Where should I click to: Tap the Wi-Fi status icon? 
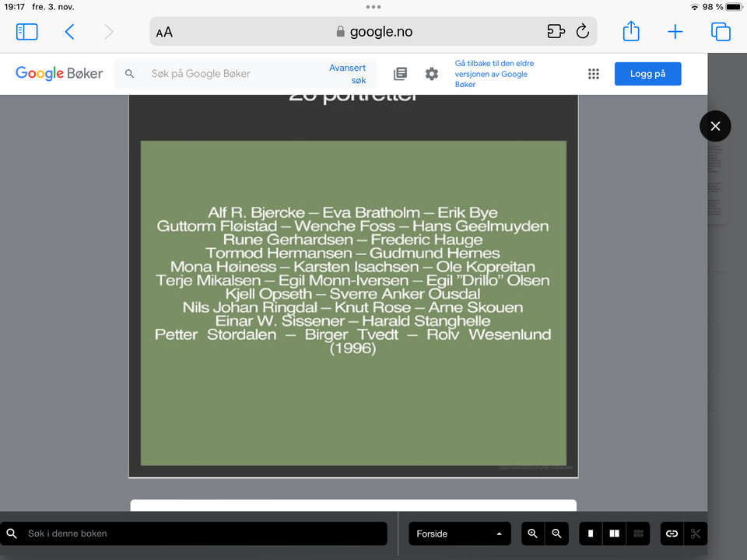pyautogui.click(x=695, y=7)
